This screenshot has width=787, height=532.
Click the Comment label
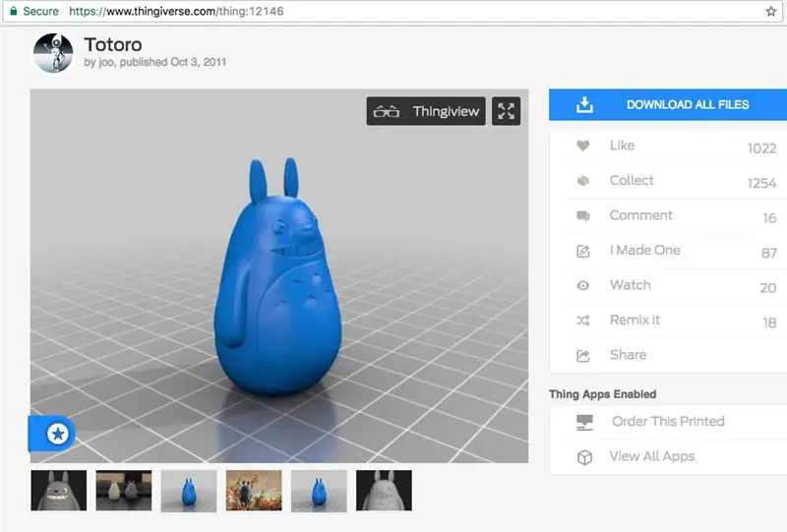(641, 215)
